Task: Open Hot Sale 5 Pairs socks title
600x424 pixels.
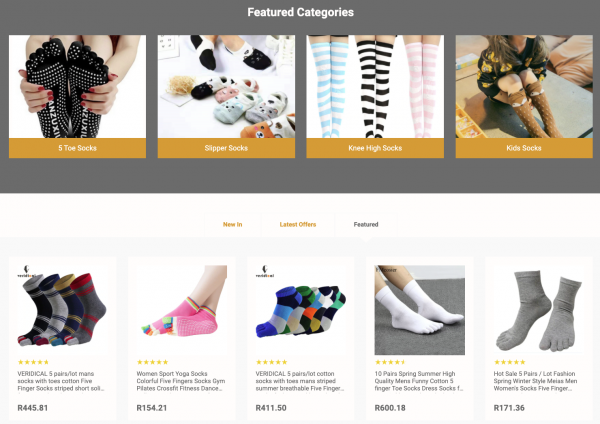Action: tap(536, 381)
